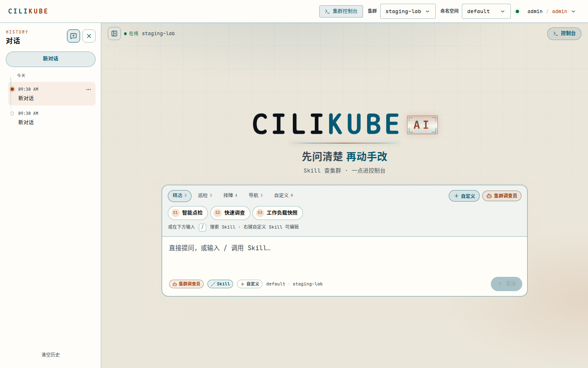Collapse sidebar using panel toggle icon
Image resolution: width=588 pixels, height=368 pixels.
coord(114,34)
